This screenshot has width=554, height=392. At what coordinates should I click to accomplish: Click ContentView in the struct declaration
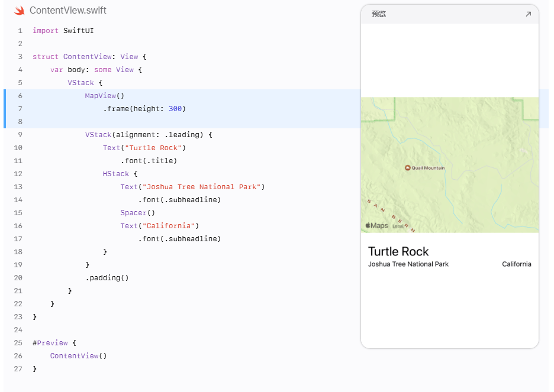87,57
